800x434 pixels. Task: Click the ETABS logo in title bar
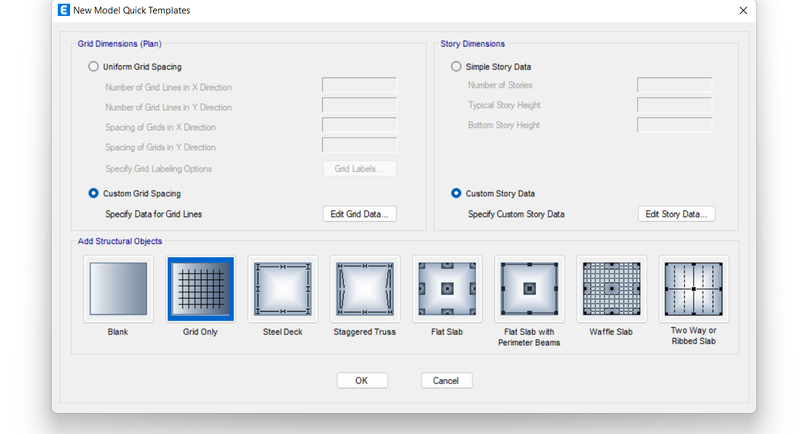click(64, 10)
